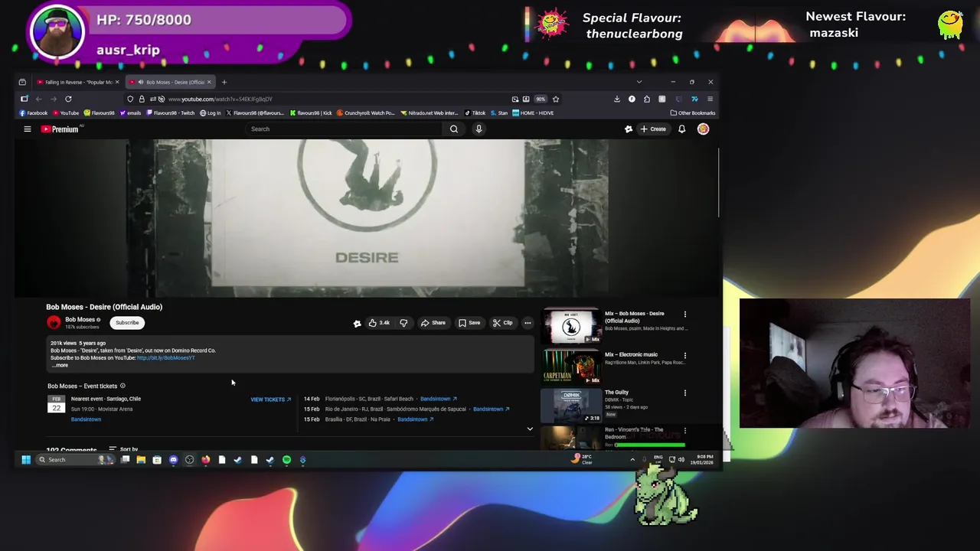This screenshot has height=551, width=980.
Task: Reload the page in the browser
Action: (x=68, y=99)
